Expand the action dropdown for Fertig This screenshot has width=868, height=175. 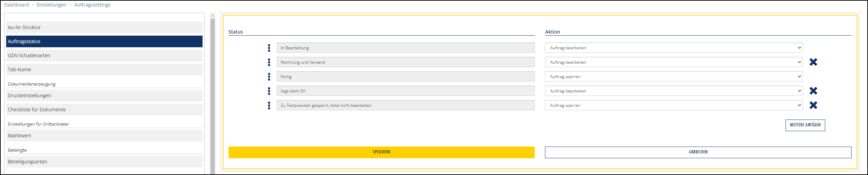[674, 77]
